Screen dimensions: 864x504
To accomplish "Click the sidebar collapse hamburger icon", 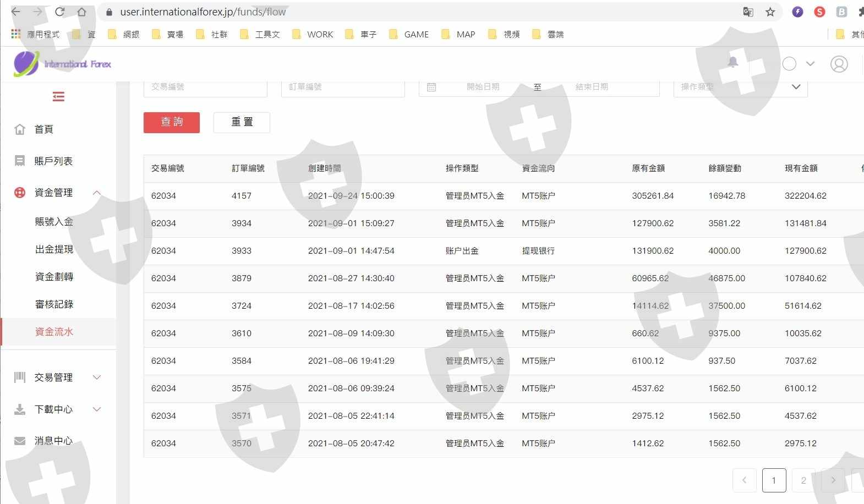I will [58, 97].
